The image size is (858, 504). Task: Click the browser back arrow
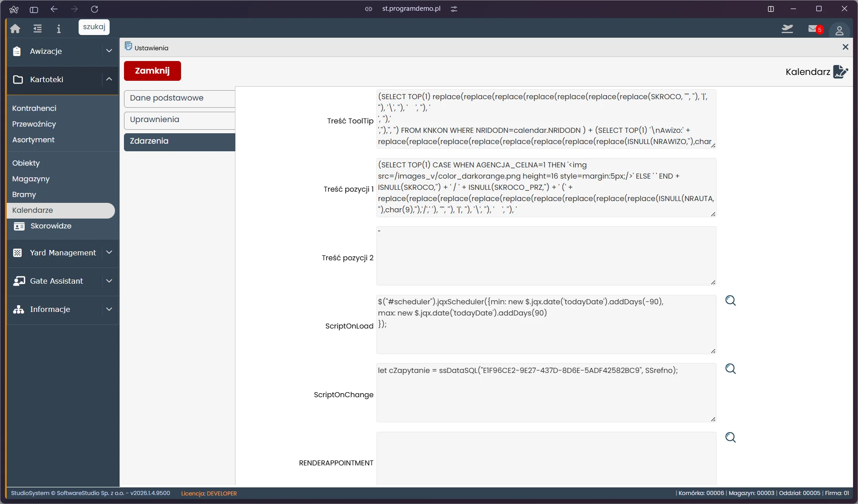[54, 9]
